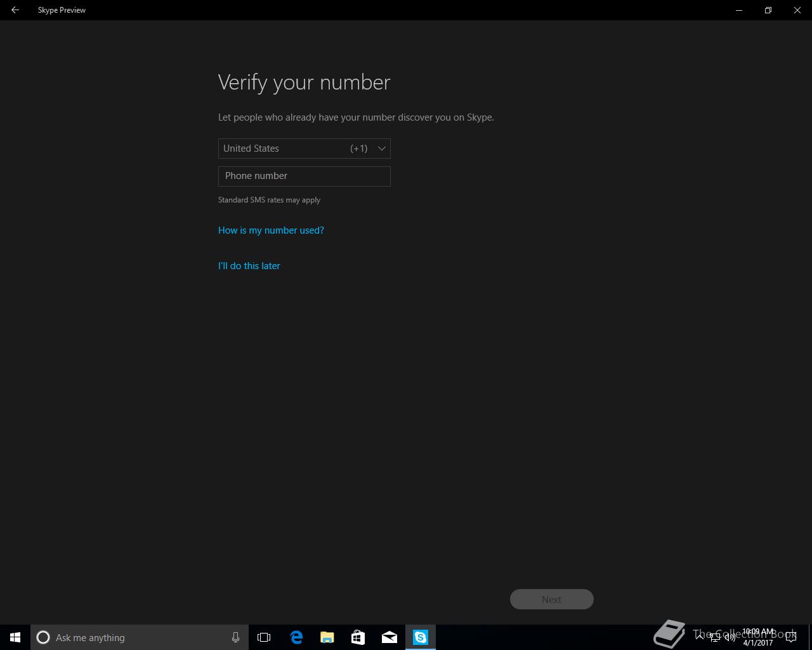Show hidden system tray icons
This screenshot has width=812, height=650.
(x=700, y=637)
